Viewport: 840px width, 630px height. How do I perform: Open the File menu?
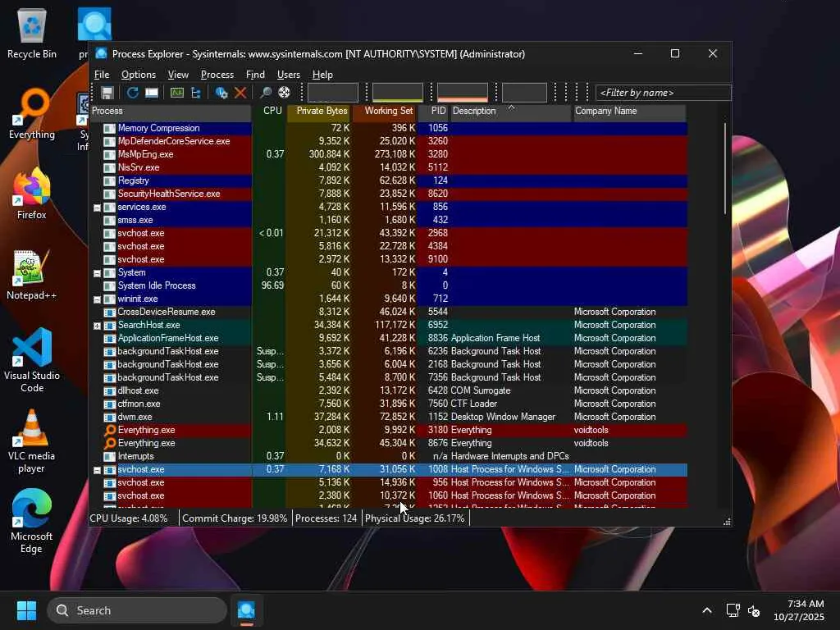pyautogui.click(x=102, y=75)
